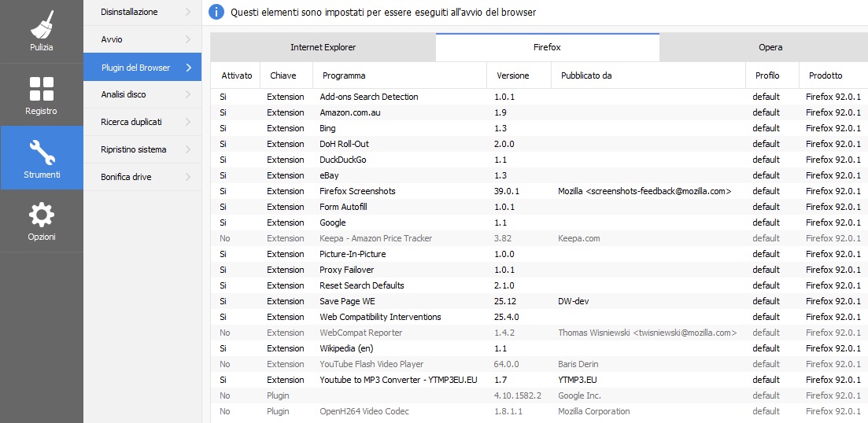
Task: Select the Save Page WE extension
Action: coord(539,301)
